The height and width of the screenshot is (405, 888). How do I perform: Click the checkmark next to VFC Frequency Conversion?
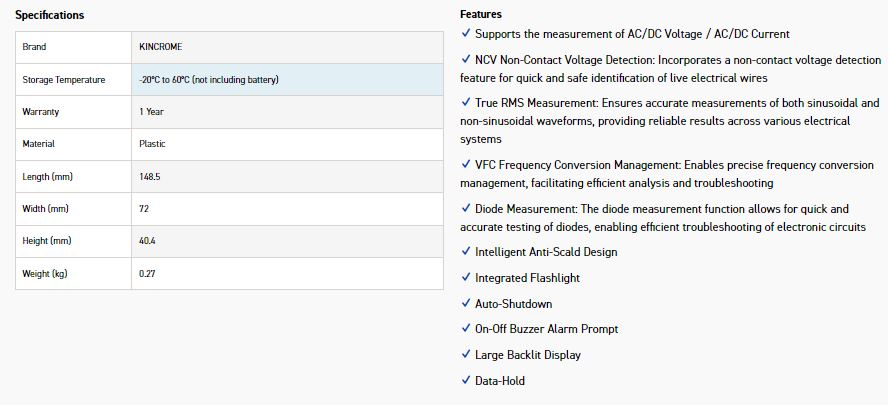pos(466,165)
